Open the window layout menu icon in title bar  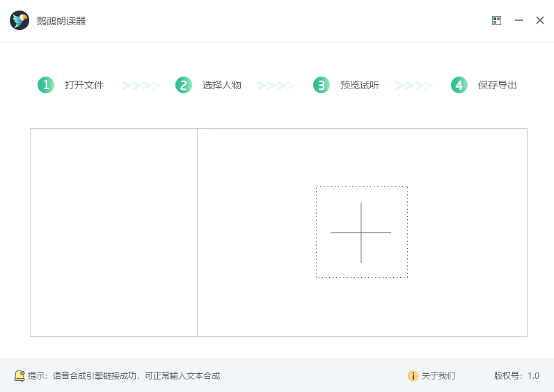(x=496, y=20)
